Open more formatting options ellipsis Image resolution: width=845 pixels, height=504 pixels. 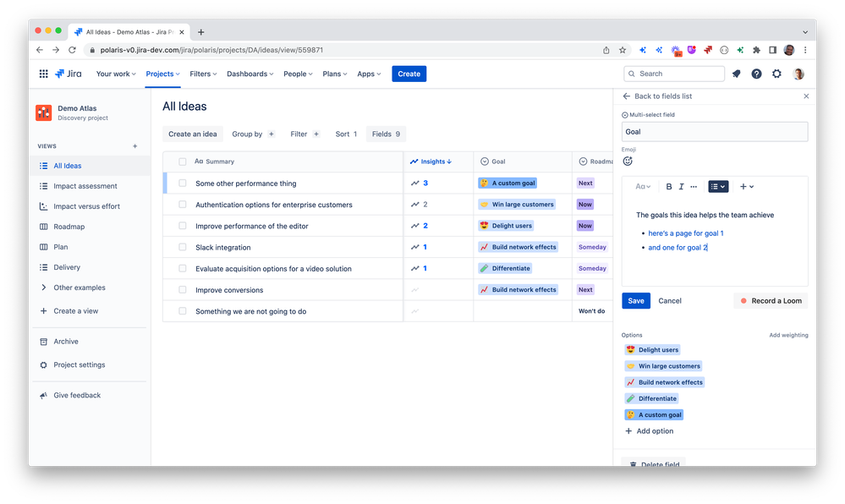(694, 187)
